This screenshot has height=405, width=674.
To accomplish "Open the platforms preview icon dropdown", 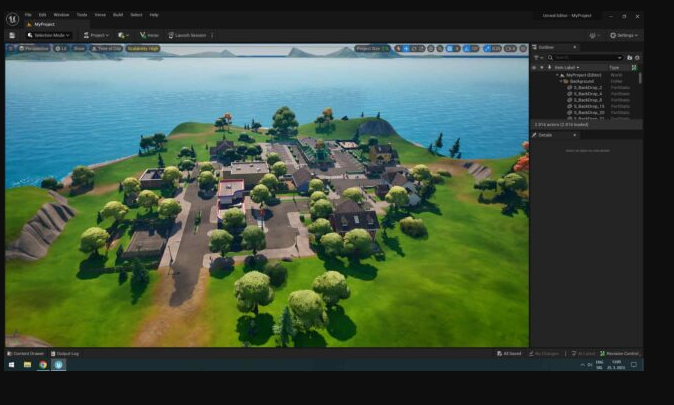I will point(594,35).
